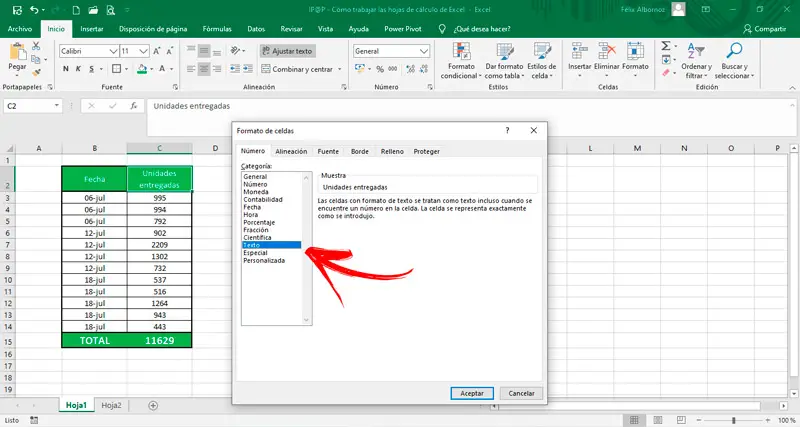The height and width of the screenshot is (427, 800).
Task: Toggle bold N formatting button
Action: pos(65,69)
